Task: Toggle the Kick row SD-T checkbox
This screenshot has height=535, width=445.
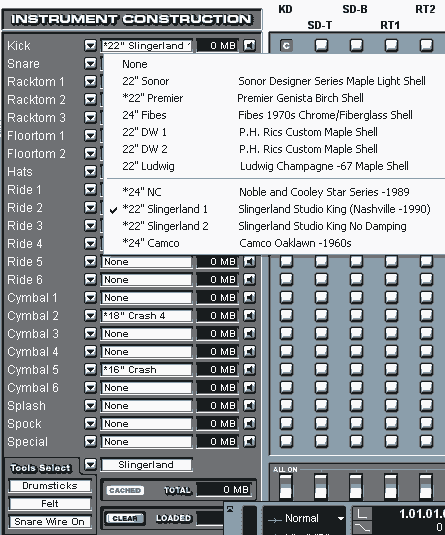Action: click(321, 45)
